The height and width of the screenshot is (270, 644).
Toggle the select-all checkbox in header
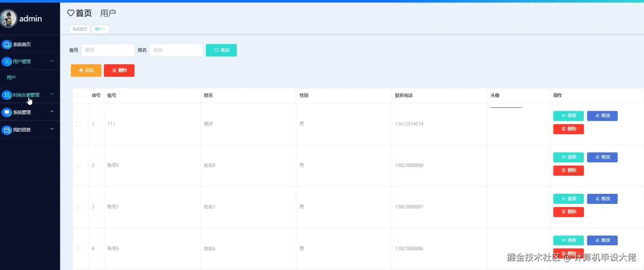[78, 96]
